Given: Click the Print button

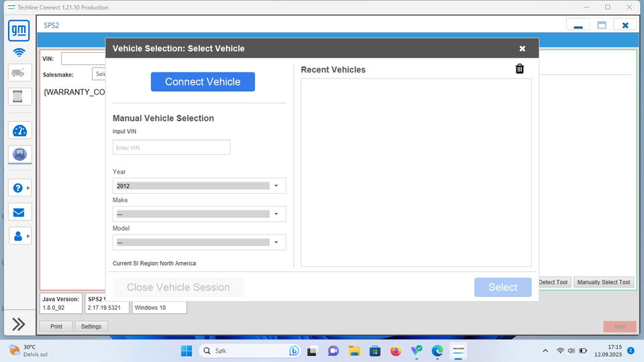Looking at the screenshot, I should tap(56, 326).
